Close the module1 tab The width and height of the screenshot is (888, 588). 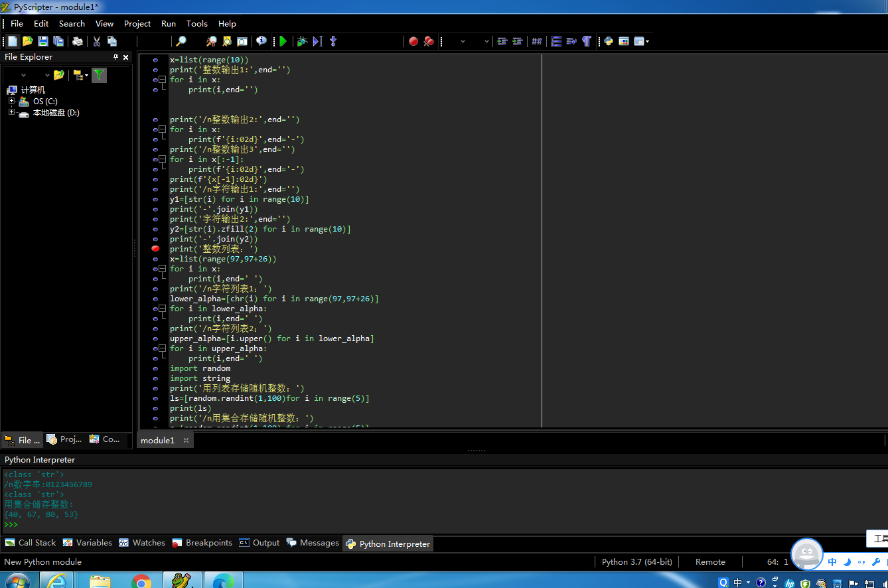click(186, 440)
